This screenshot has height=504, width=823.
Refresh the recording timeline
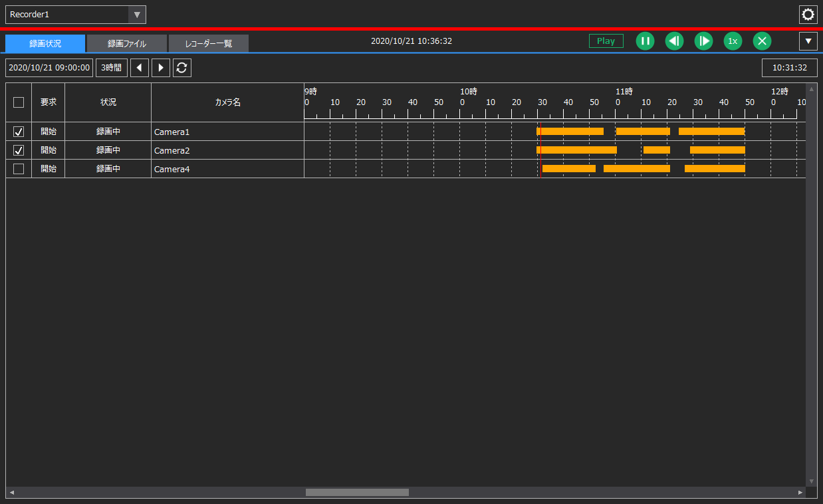pyautogui.click(x=181, y=68)
